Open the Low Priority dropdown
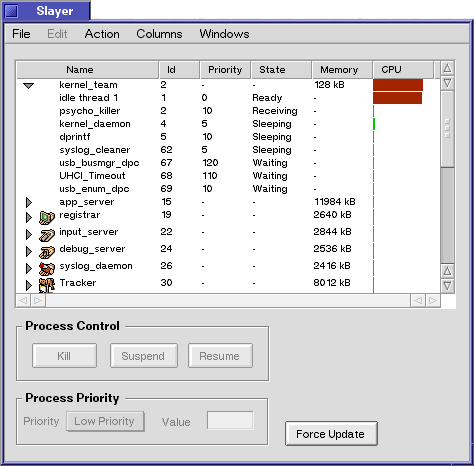The height and width of the screenshot is (466, 474). pos(105,422)
